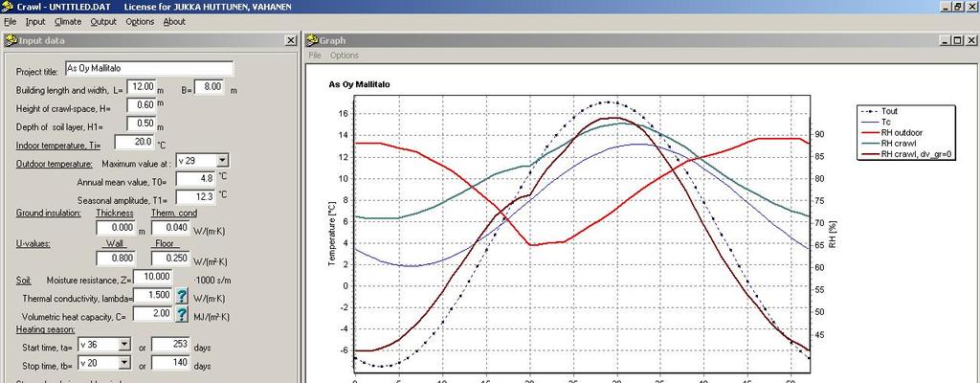Image resolution: width=980 pixels, height=383 pixels.
Task: Edit soil moisture resistance Z field
Action: (x=152, y=277)
